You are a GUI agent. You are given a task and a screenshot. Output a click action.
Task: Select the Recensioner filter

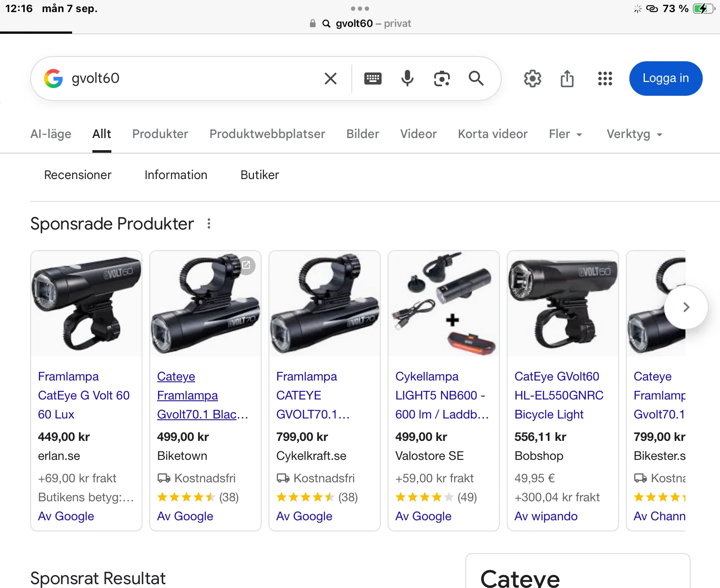[78, 175]
